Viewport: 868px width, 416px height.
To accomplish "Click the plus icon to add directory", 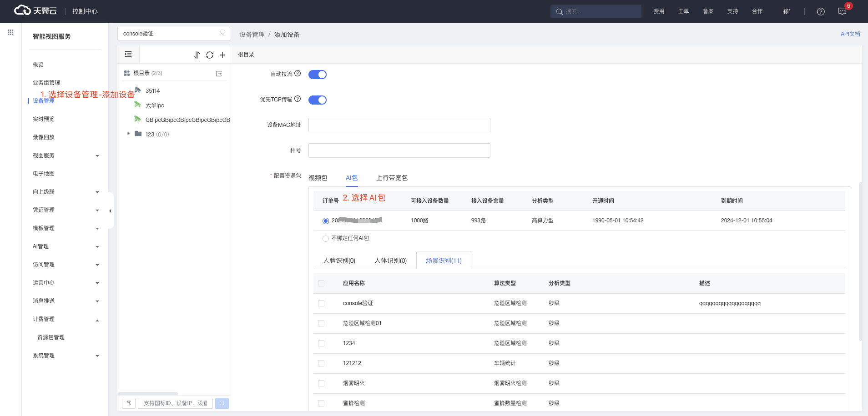I will tap(222, 55).
